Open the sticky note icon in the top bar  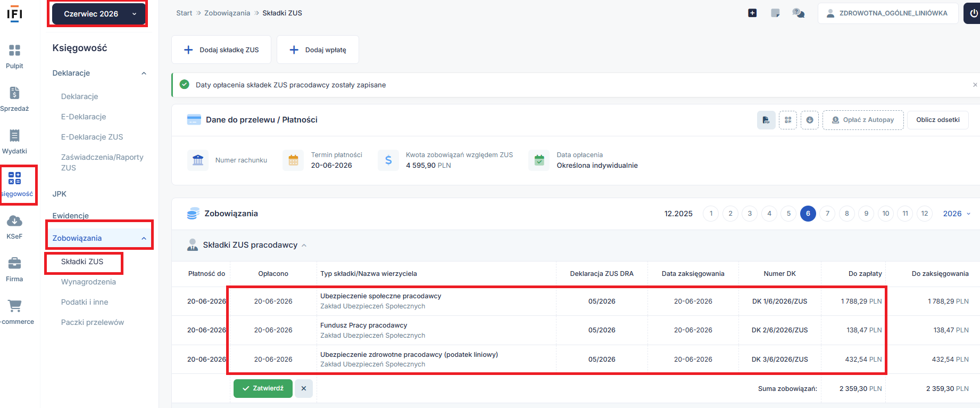(x=775, y=13)
